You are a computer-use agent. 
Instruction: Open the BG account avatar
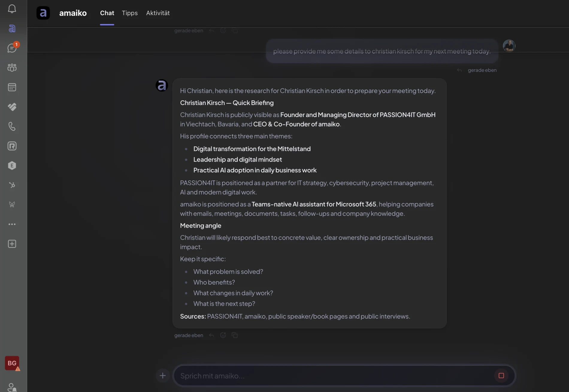tap(12, 363)
